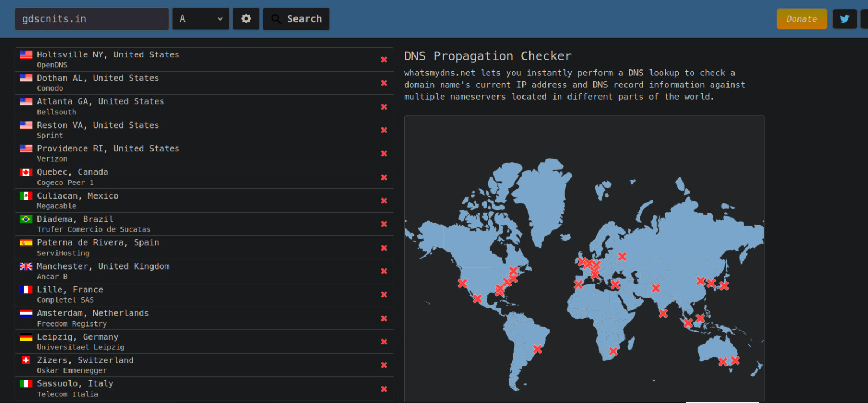The width and height of the screenshot is (868, 403).
Task: Click the red X marker over India on map
Action: (656, 288)
